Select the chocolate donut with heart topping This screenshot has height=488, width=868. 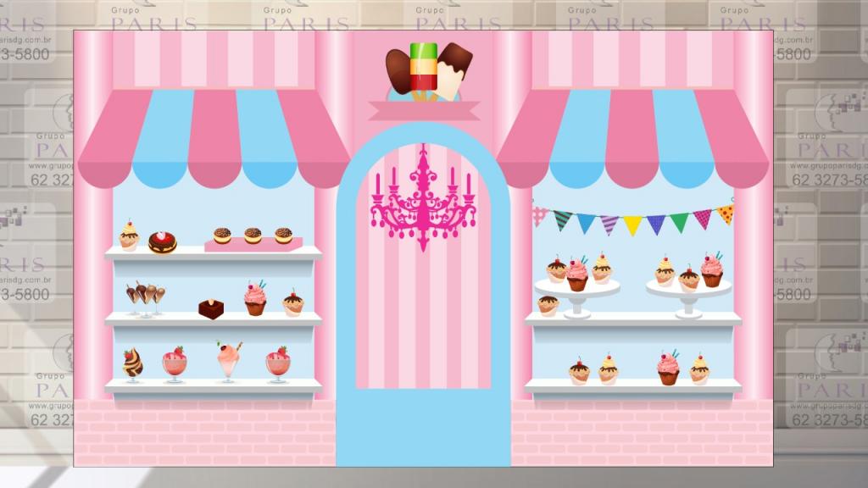[x=162, y=242]
